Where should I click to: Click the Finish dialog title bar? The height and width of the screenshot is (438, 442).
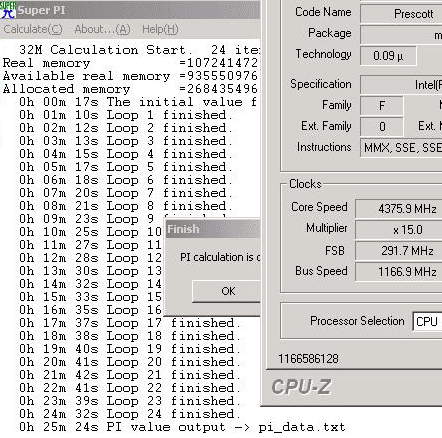coord(213,229)
